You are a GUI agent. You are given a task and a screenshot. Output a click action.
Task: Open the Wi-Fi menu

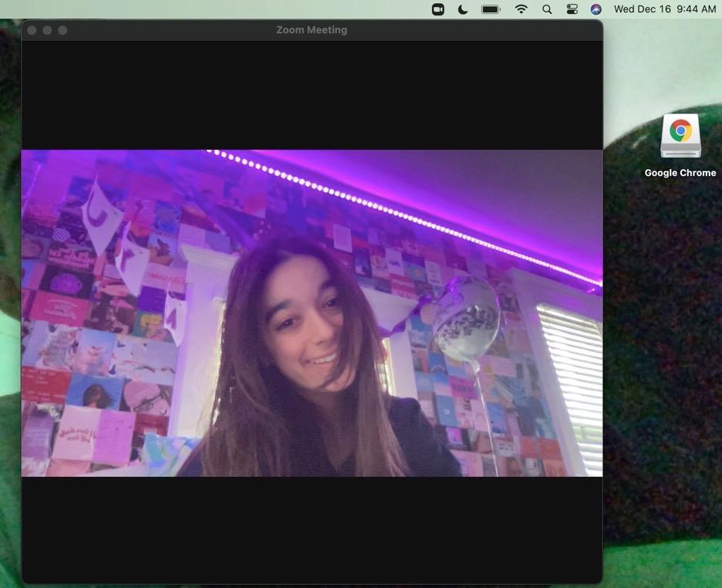[521, 9]
